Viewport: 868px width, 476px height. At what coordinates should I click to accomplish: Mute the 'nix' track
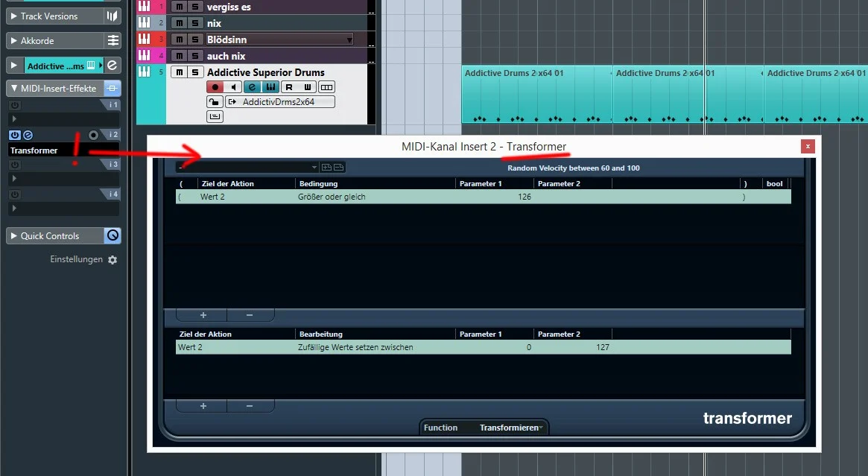tap(179, 22)
